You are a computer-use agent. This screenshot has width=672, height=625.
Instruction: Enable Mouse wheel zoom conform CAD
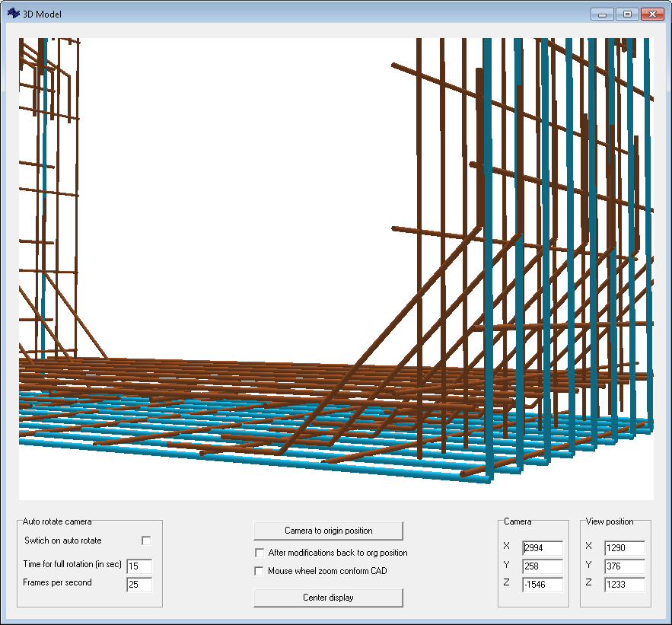click(260, 570)
